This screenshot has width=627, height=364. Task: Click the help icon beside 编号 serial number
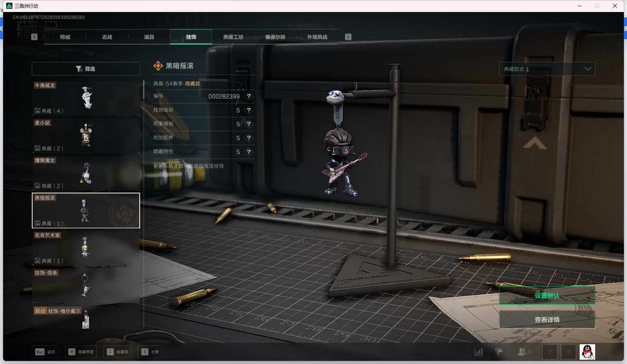click(x=249, y=97)
